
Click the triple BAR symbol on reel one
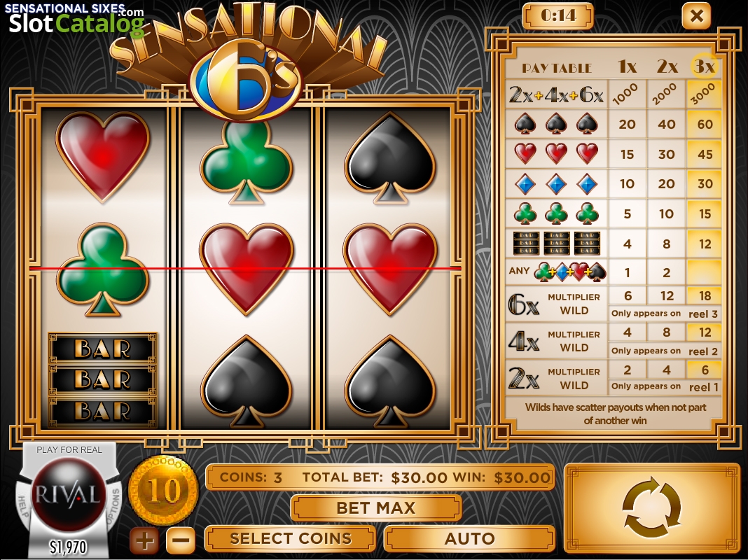click(x=102, y=380)
